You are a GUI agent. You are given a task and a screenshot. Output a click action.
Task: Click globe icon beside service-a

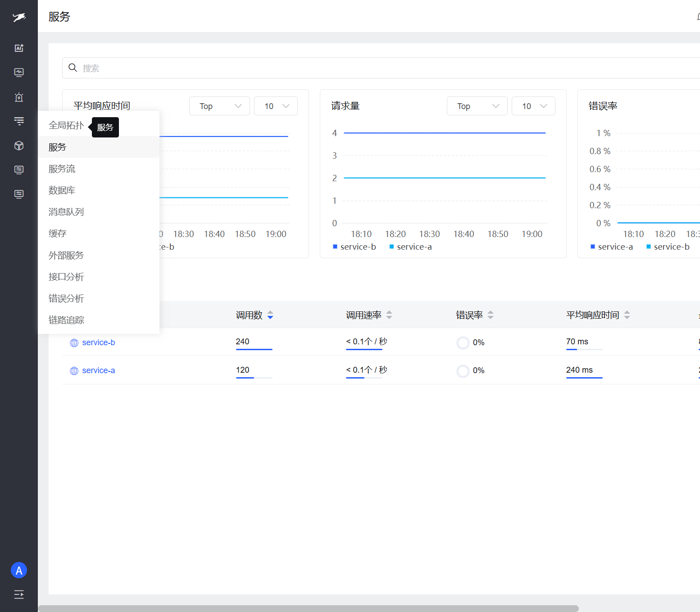point(74,371)
